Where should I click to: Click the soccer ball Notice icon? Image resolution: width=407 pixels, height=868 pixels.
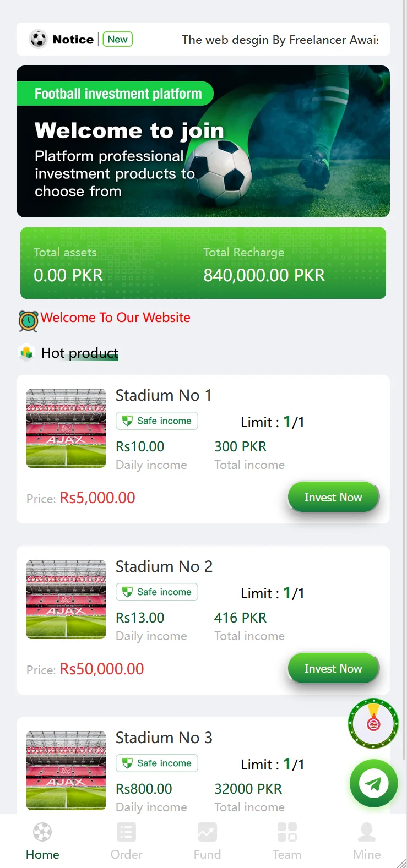coord(38,39)
